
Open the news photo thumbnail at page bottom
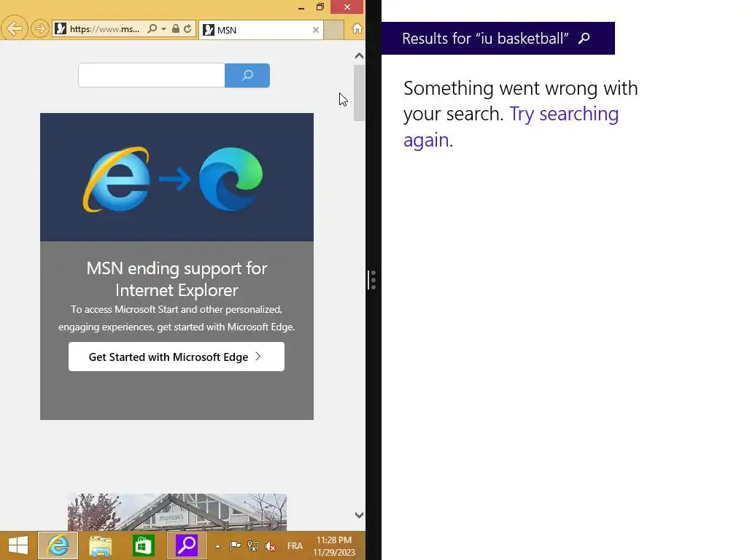pos(177,512)
